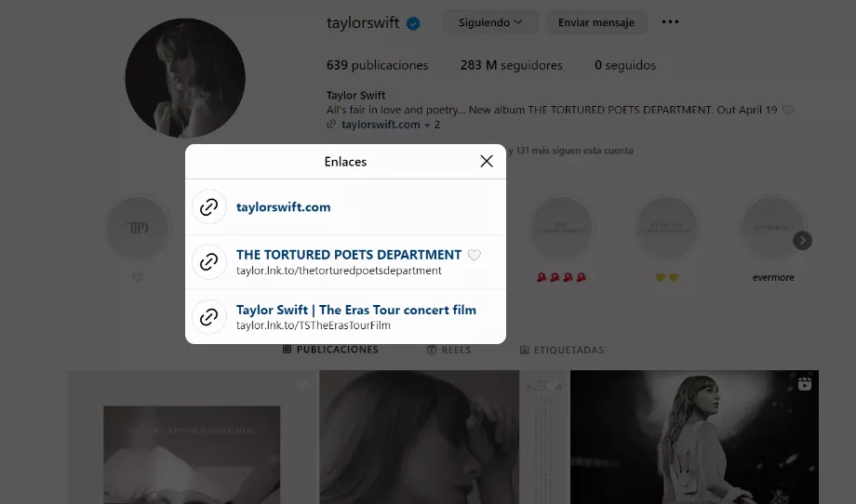Switch to the ETIQUETADAS tab
This screenshot has width=856, height=504.
(562, 350)
